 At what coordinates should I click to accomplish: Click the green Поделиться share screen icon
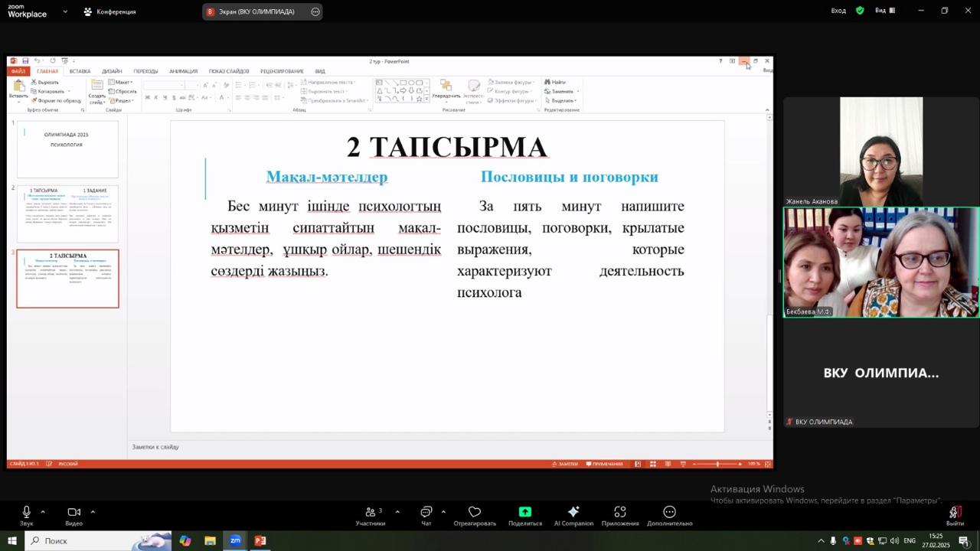[x=524, y=512]
